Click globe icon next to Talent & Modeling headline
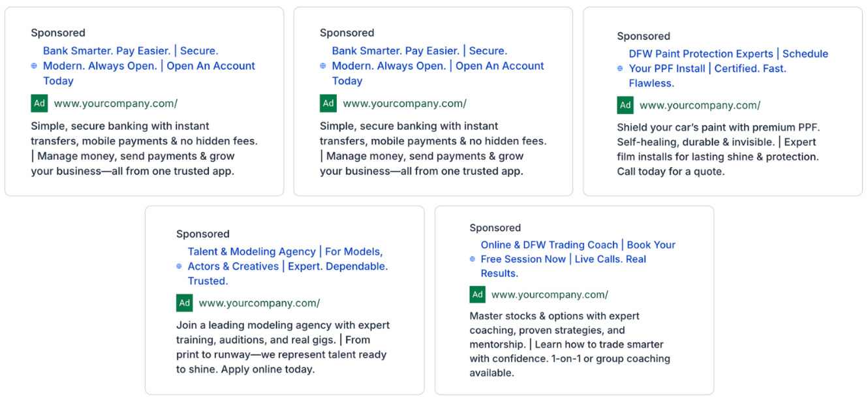The width and height of the screenshot is (868, 402). click(x=179, y=266)
